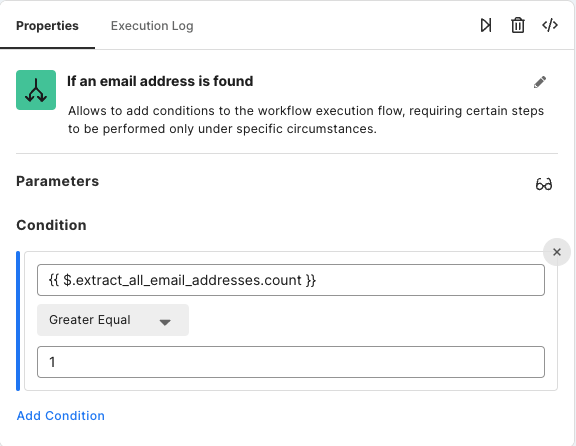The image size is (576, 446).
Task: Click the dropdown caret next to Greater Equal
Action: [x=165, y=322]
